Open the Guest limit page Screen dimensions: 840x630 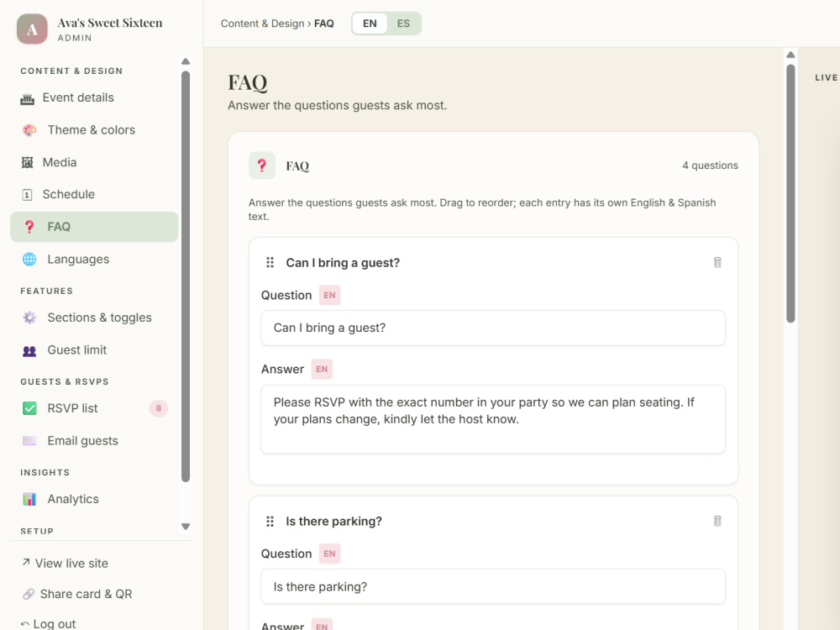pos(94,350)
